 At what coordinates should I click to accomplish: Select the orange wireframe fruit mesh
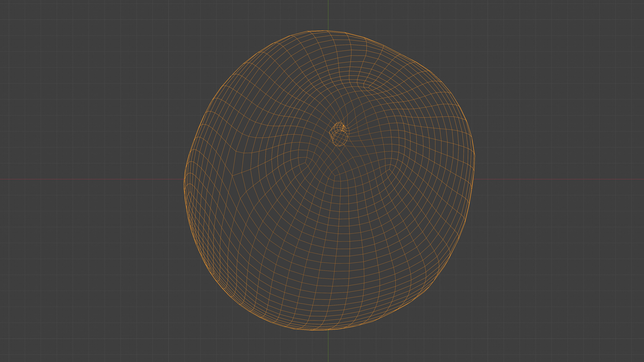329,180
